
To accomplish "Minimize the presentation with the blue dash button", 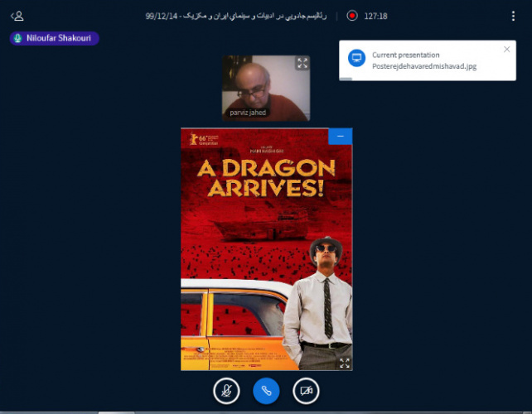I will (x=340, y=136).
